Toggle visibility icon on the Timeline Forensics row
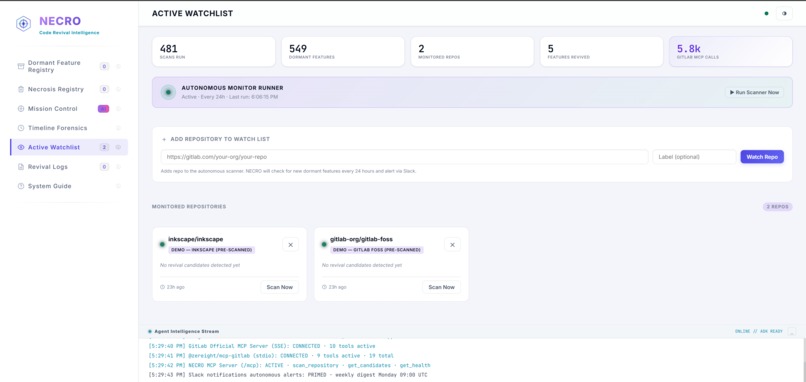Viewport: 806px width, 382px height. tap(118, 128)
